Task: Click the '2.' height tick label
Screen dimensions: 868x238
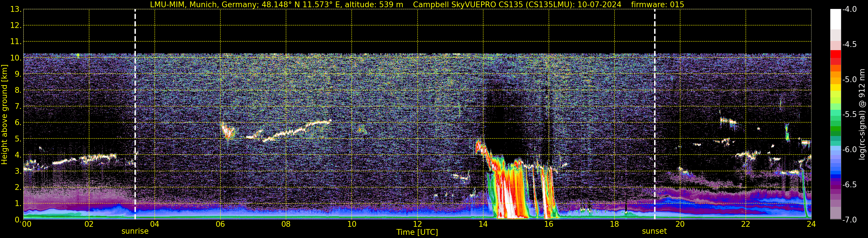Action: point(18,188)
